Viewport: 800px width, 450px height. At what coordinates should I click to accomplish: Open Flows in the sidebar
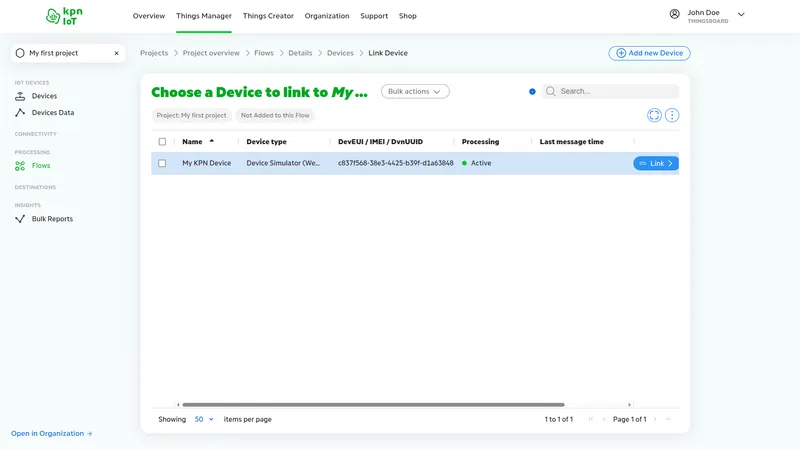[41, 166]
